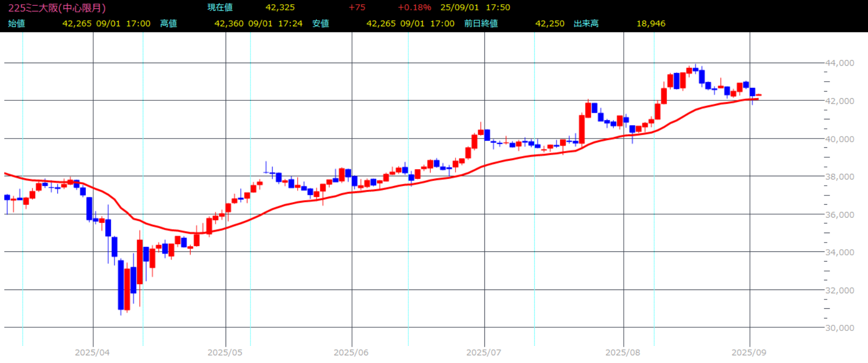Click the 2025/09 date axis label
The width and height of the screenshot is (868, 363).
[x=749, y=353]
